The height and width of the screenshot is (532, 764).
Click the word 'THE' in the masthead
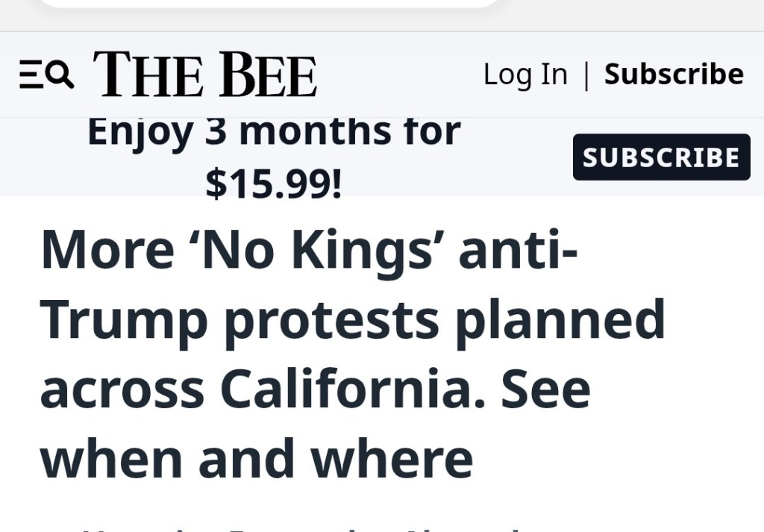click(x=148, y=75)
